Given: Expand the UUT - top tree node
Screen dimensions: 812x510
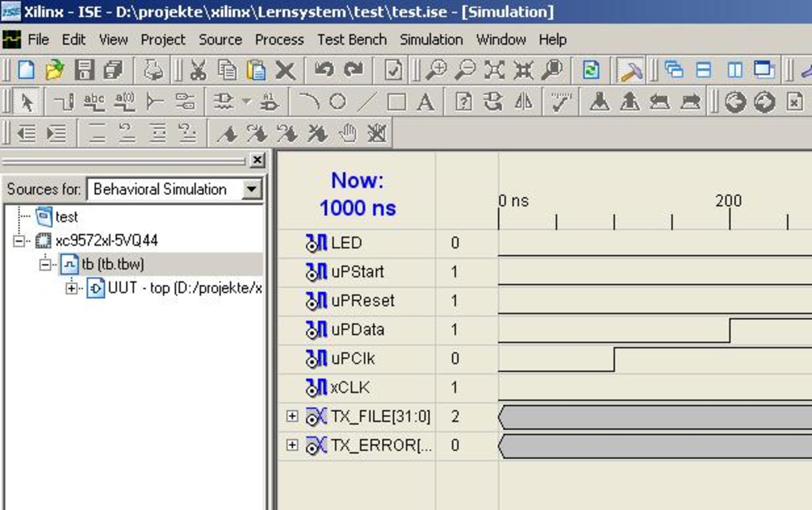Looking at the screenshot, I should click(x=71, y=288).
